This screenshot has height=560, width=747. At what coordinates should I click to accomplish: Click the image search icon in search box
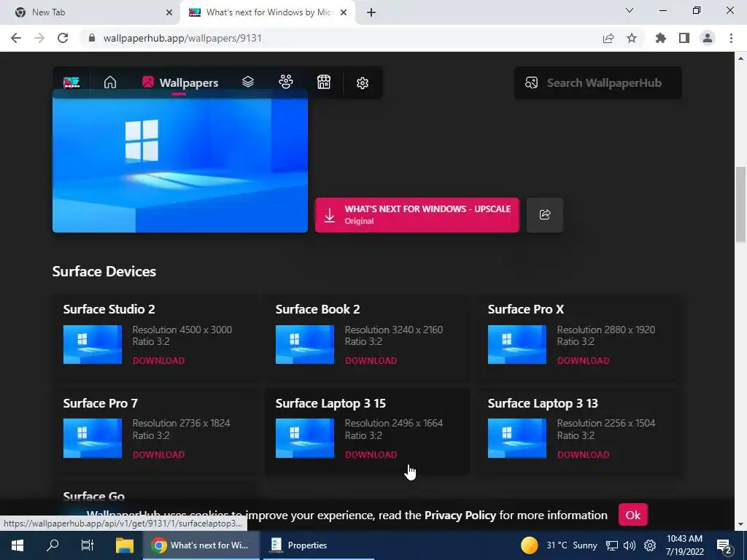[531, 83]
